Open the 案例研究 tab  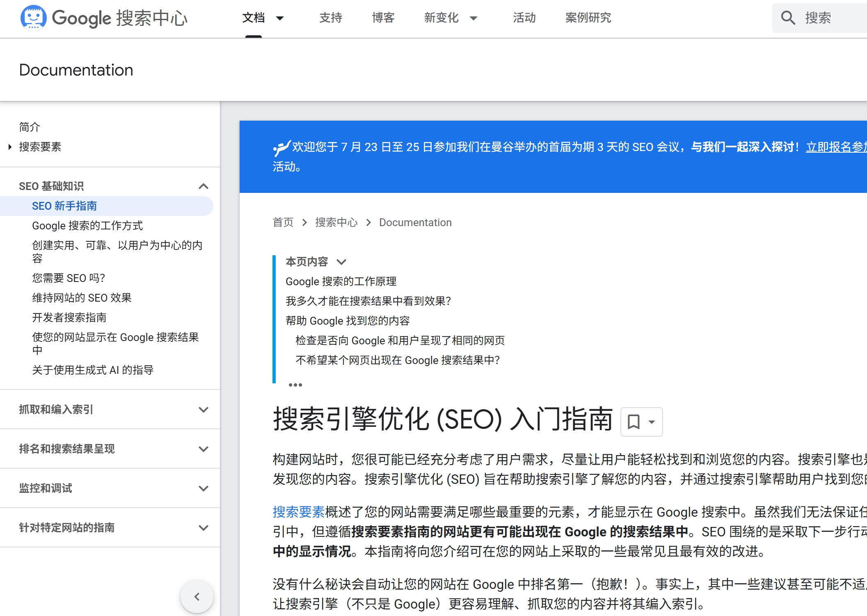pos(588,18)
